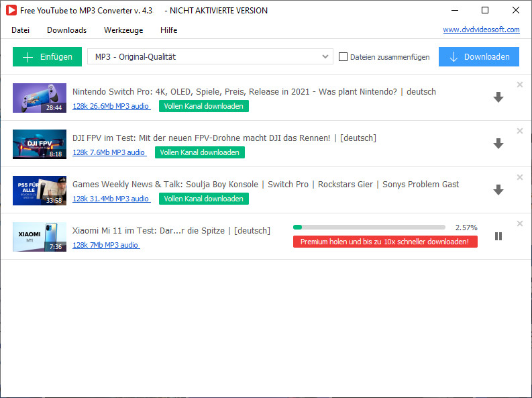Remove DJI FPV item with X
532x398 pixels.
tap(520, 131)
